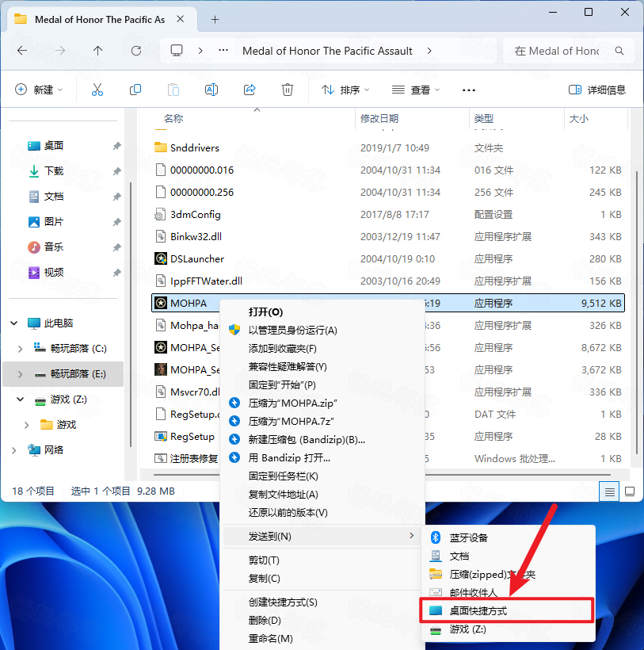Click the Bandizip icon beside MOHPA.zip
Image resolution: width=644 pixels, height=650 pixels.
[x=234, y=403]
